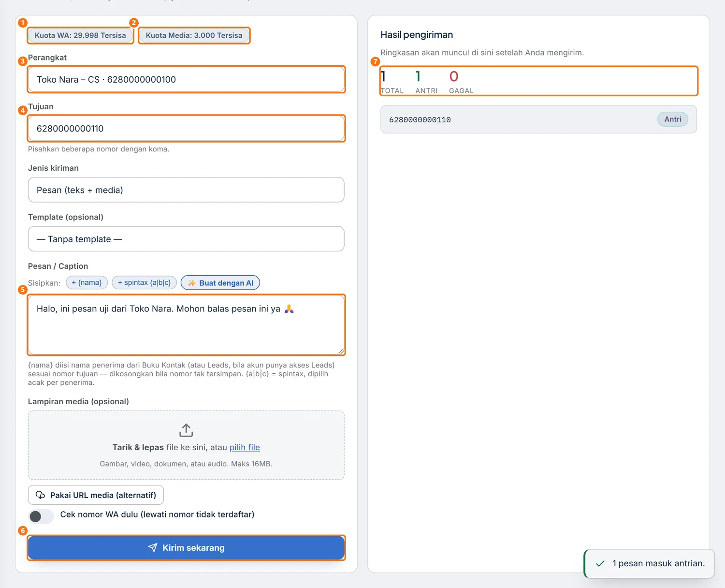The width and height of the screenshot is (725, 588).
Task: Follow the pilih file link
Action: coord(245,447)
